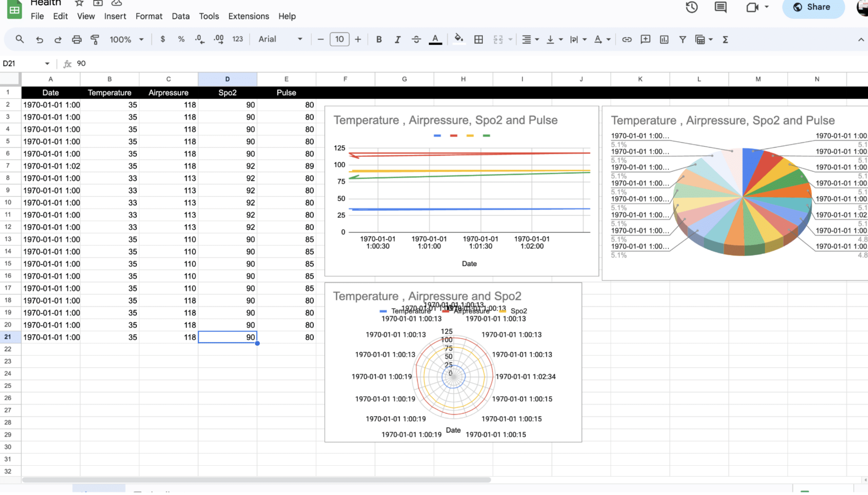Create a filter with funnel icon
This screenshot has width=868, height=495.
point(682,39)
